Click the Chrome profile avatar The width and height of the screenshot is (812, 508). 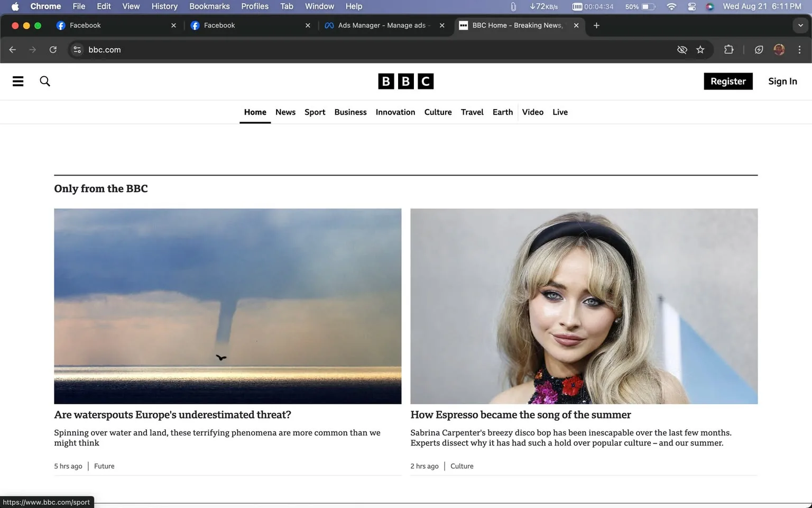coord(779,49)
